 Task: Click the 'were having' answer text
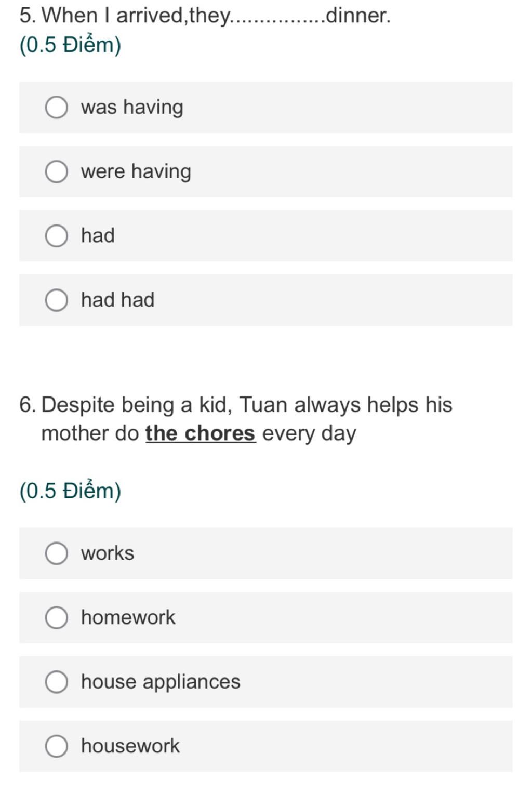point(136,171)
